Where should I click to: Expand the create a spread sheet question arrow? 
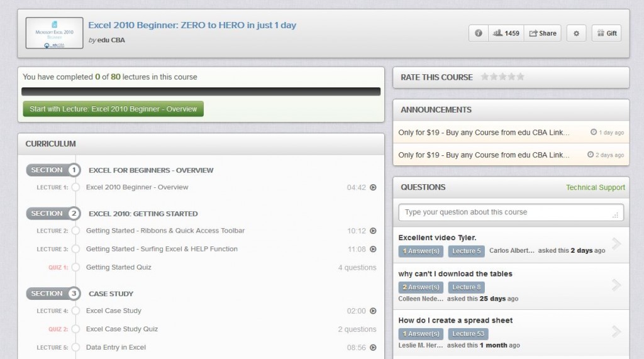click(x=616, y=331)
